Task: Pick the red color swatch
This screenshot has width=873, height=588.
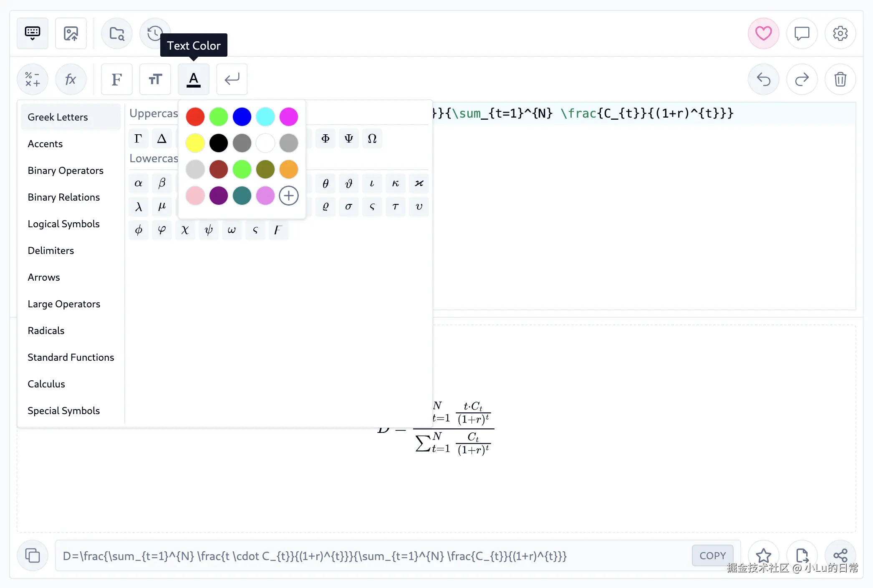Action: coord(195,116)
